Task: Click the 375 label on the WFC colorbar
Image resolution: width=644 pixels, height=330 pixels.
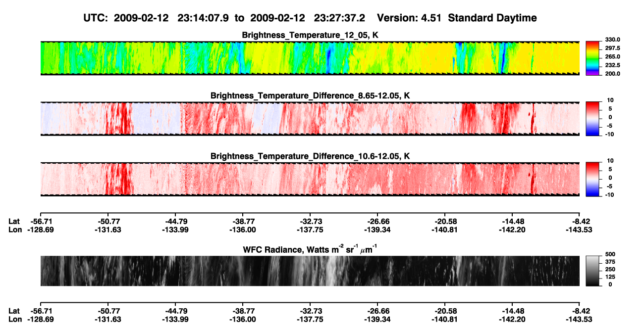Action: [610, 262]
